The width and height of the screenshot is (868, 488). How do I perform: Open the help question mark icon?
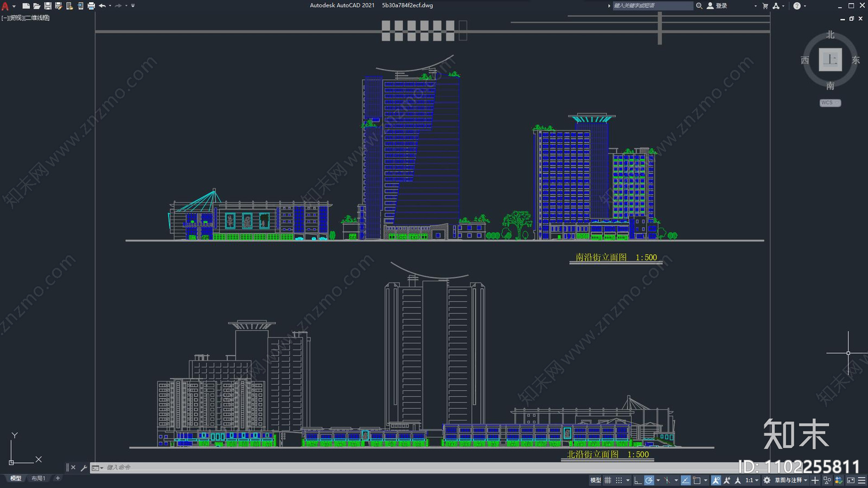pos(797,6)
